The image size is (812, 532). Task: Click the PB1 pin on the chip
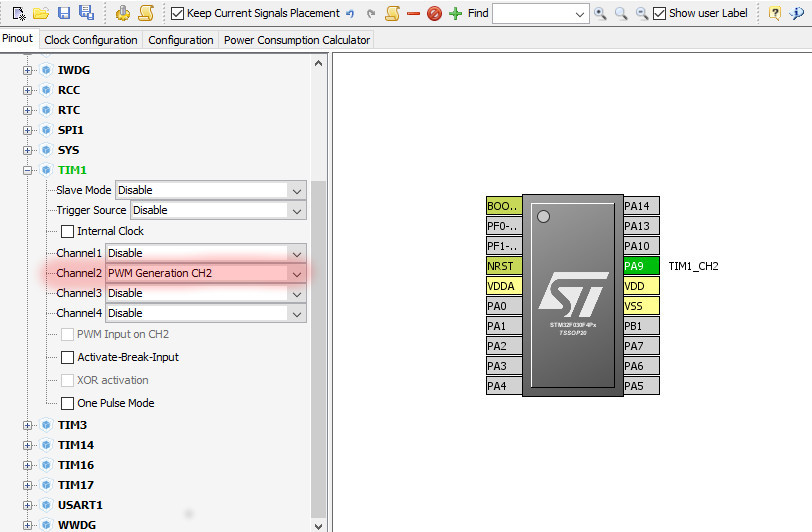(x=641, y=326)
